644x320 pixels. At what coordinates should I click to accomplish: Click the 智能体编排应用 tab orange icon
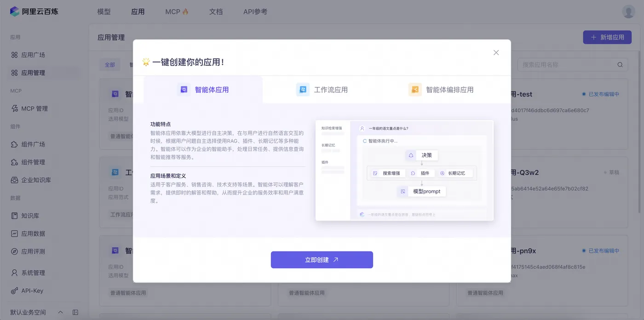click(415, 90)
